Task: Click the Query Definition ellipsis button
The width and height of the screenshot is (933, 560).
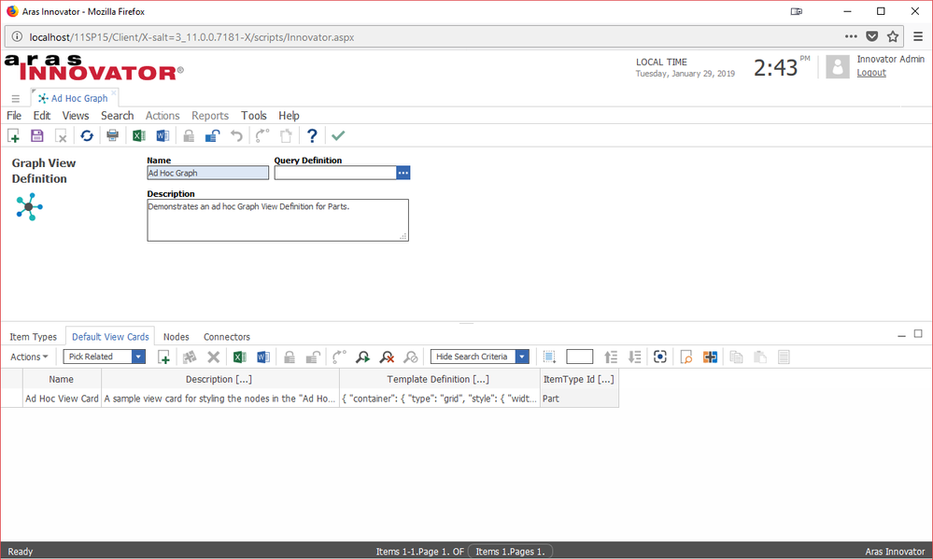Action: coord(403,173)
